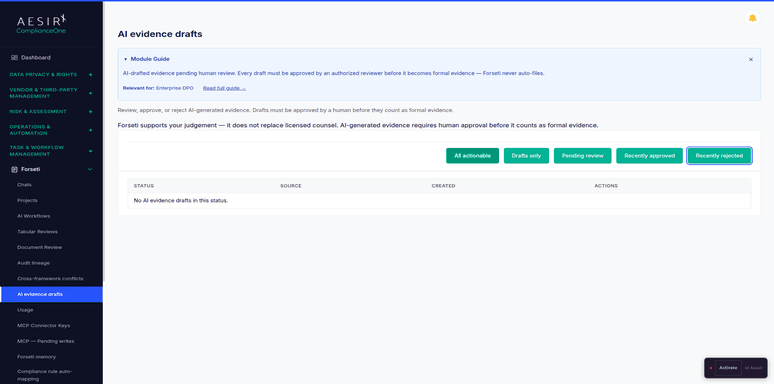
Task: Expand Operations & Automation plus icon
Action: click(90, 130)
